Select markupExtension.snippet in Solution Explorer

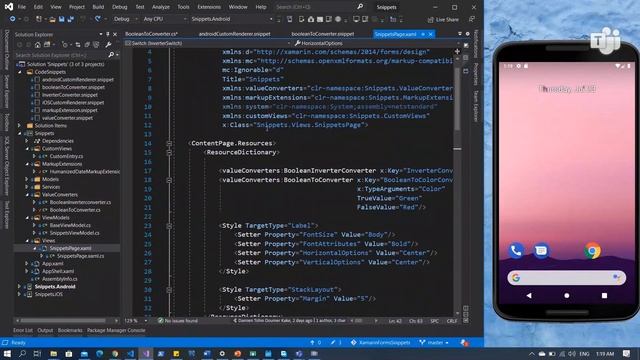[69, 110]
